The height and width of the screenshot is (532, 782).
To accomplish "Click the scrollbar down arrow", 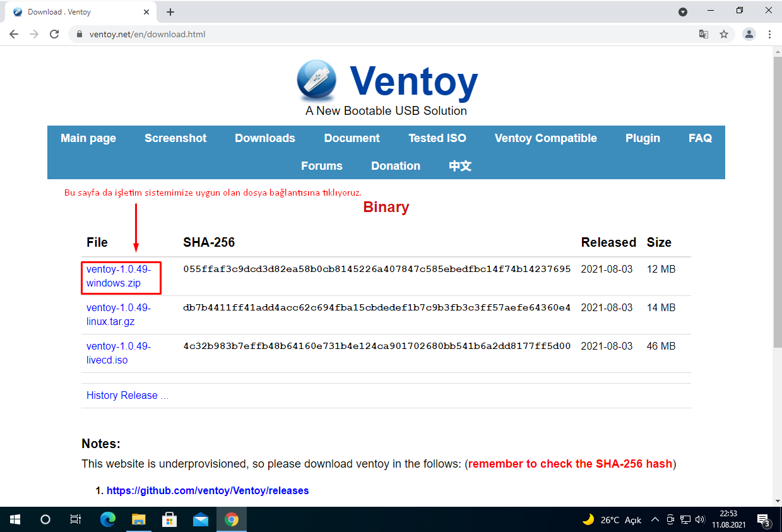I will tap(777, 500).
